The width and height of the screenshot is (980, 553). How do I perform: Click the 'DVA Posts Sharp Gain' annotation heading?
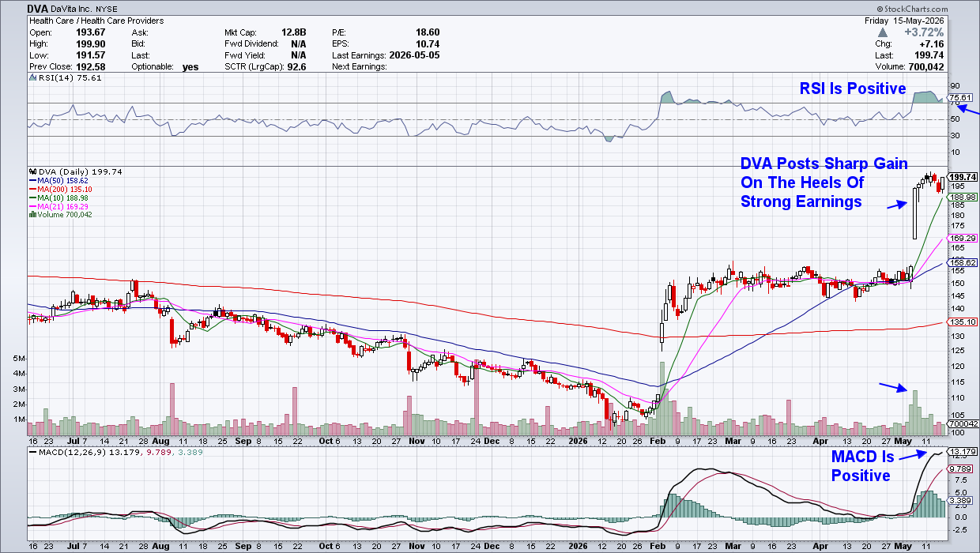(x=824, y=164)
